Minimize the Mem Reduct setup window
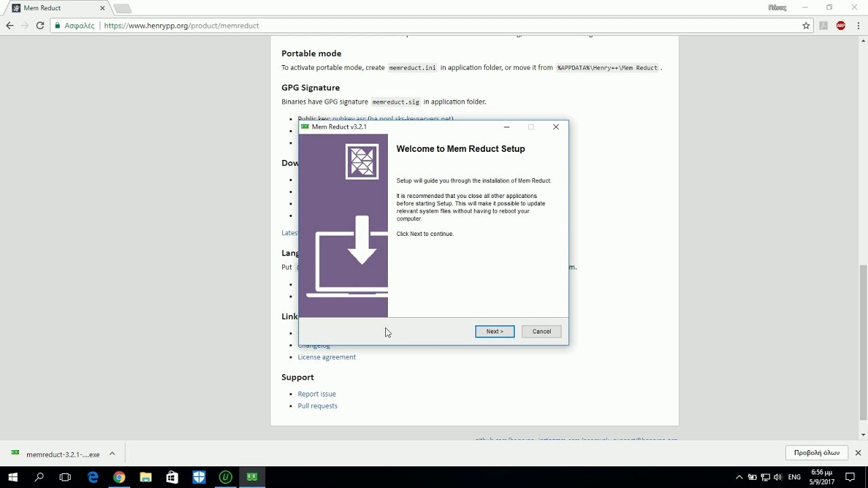The height and width of the screenshot is (488, 868). 507,127
